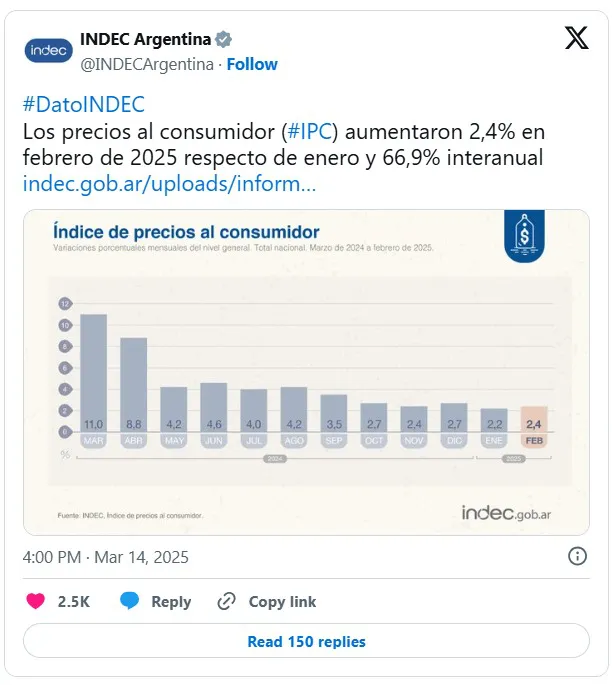Click the INDEC Argentina display name
Image resolution: width=612 pixels, height=685 pixels.
(145, 40)
